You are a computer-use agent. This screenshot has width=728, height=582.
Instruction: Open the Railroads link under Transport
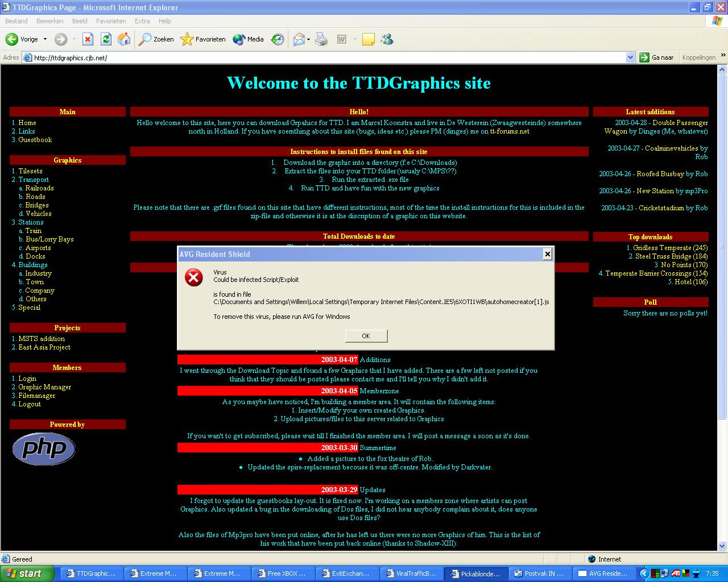tap(39, 188)
